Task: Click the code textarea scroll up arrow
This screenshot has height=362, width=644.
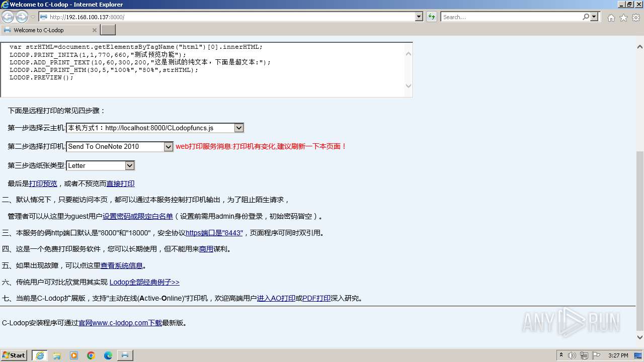Action: tap(408, 53)
